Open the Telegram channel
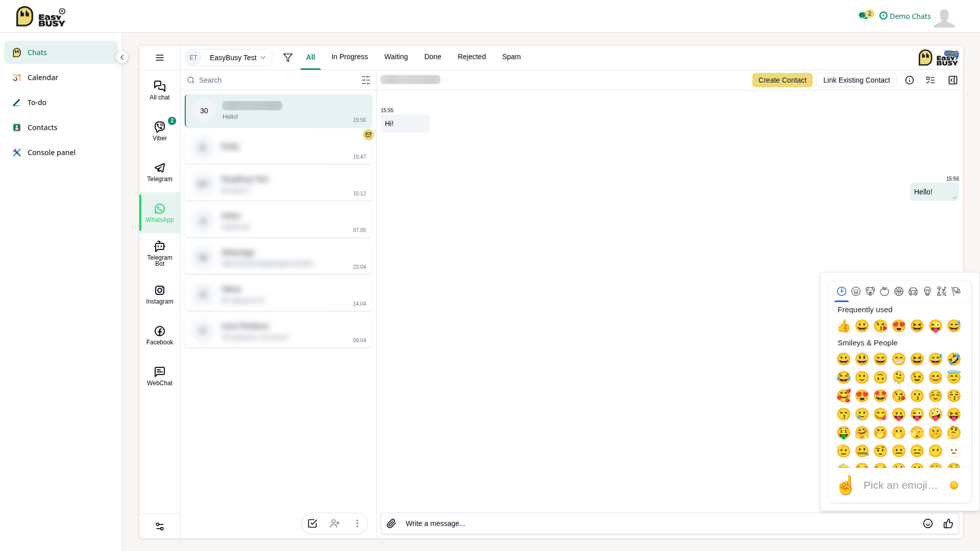 160,172
